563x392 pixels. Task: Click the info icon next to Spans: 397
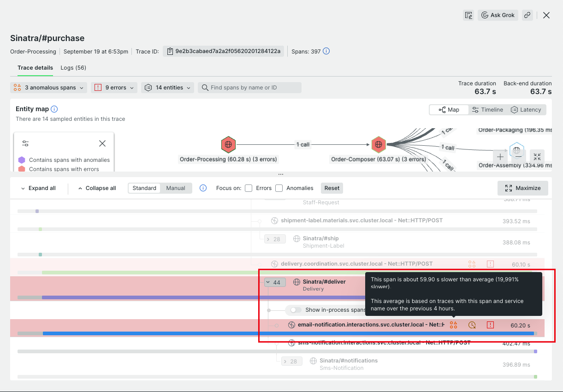(x=326, y=51)
